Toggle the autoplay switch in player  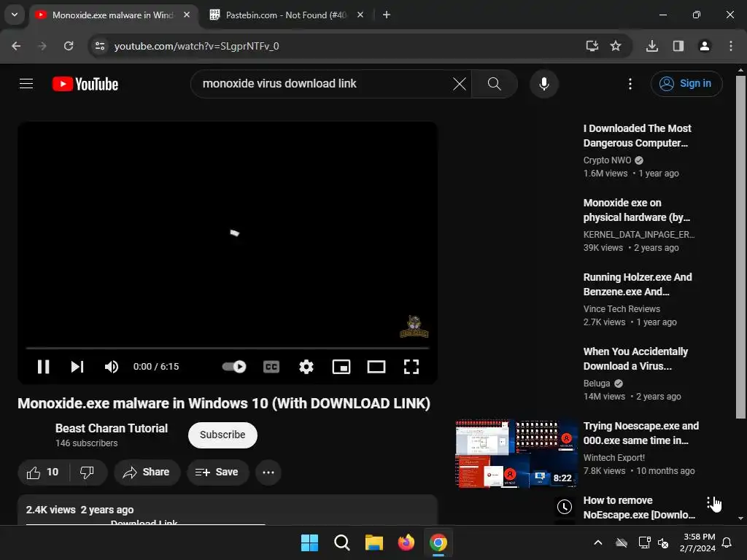pyautogui.click(x=234, y=367)
